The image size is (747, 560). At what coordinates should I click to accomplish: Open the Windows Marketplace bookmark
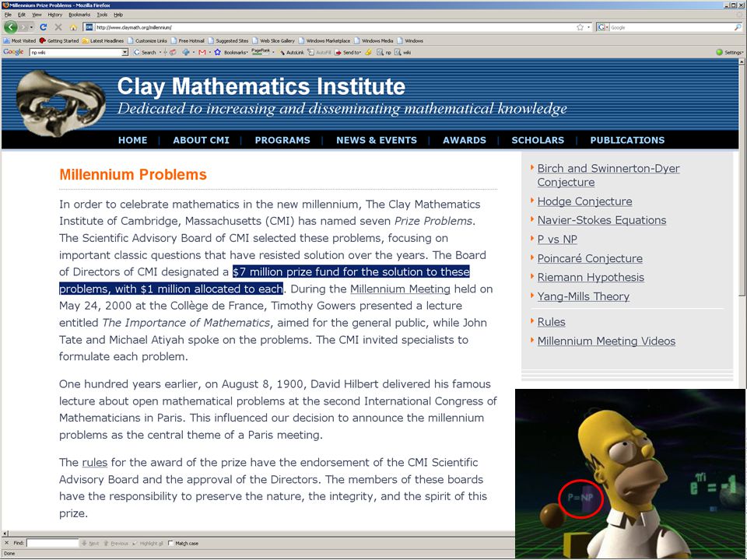(x=324, y=40)
